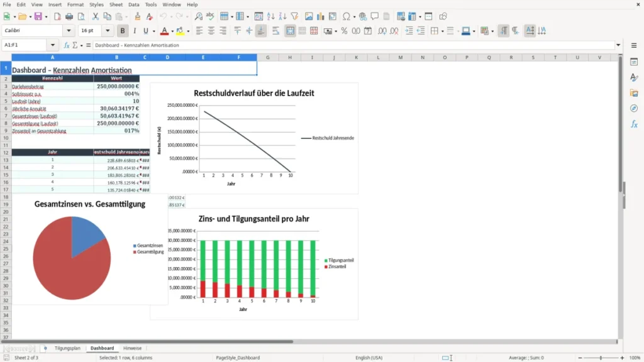
Task: Toggle the AutoFilter funnel icon
Action: 294,16
